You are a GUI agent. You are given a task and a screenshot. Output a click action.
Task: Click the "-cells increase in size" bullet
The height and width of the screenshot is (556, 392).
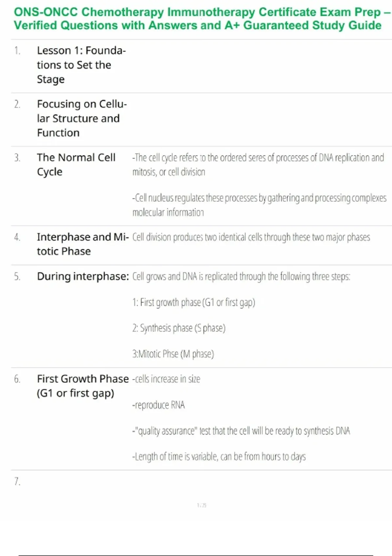pyautogui.click(x=166, y=379)
